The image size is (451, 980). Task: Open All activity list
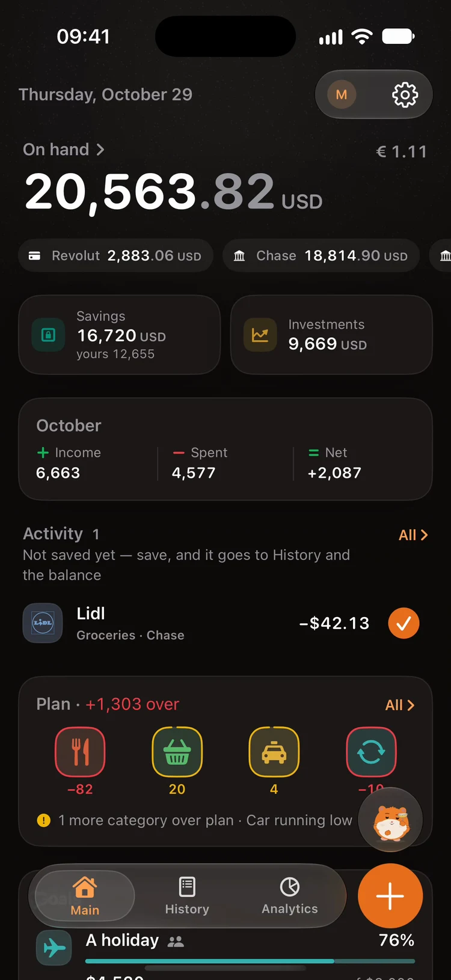413,535
